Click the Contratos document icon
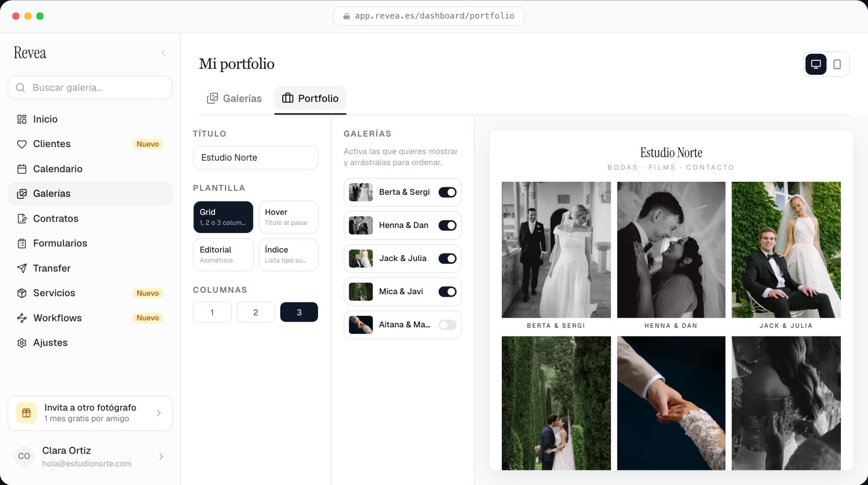The width and height of the screenshot is (868, 485). 22,218
